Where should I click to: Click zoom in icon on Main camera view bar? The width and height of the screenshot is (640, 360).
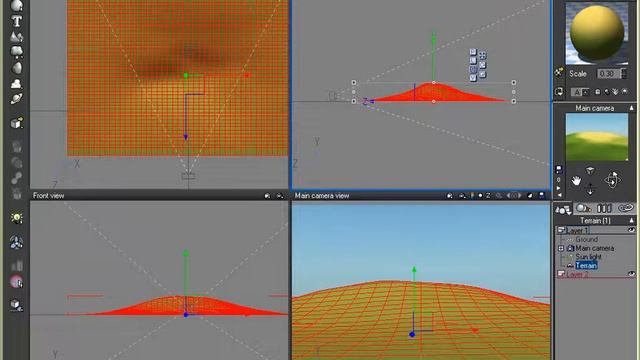[x=450, y=196]
